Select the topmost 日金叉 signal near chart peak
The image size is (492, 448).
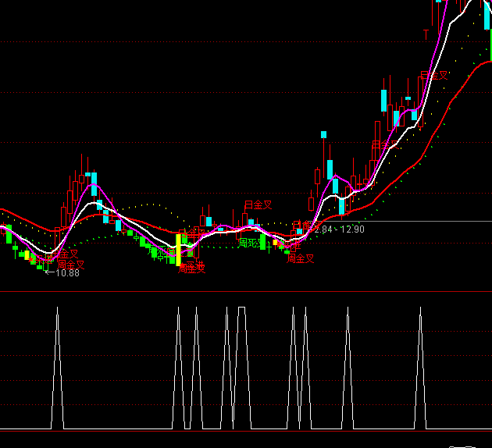click(x=434, y=76)
